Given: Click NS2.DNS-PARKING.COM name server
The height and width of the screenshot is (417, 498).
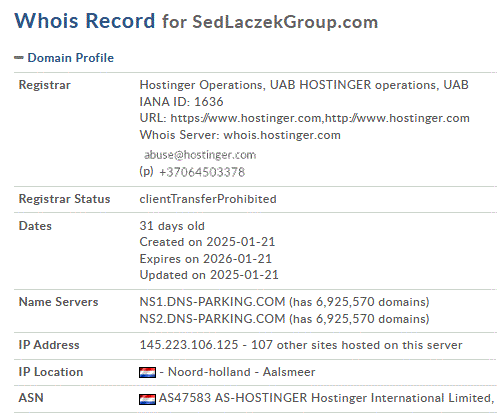Looking at the screenshot, I should click(x=212, y=319).
